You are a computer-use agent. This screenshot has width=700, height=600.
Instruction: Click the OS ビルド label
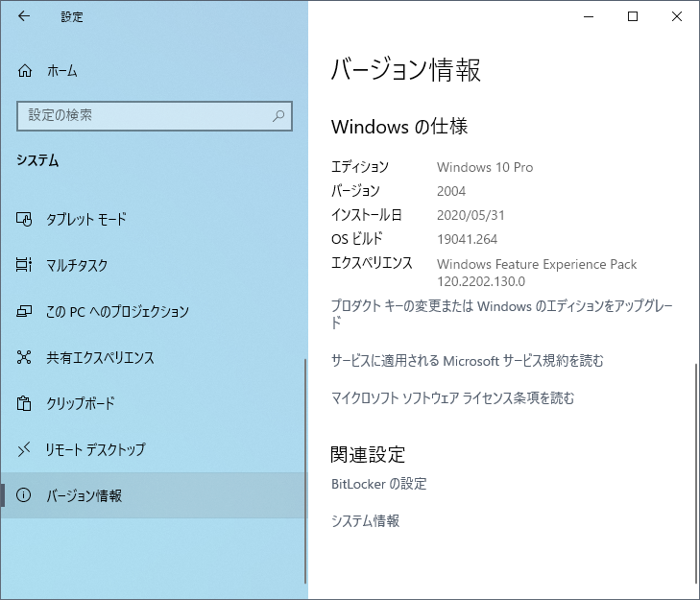point(356,239)
